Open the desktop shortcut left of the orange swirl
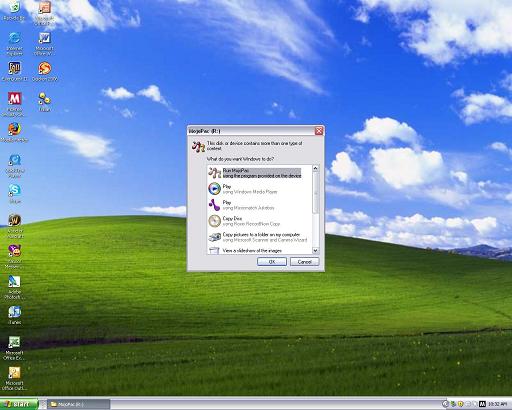 14,72
